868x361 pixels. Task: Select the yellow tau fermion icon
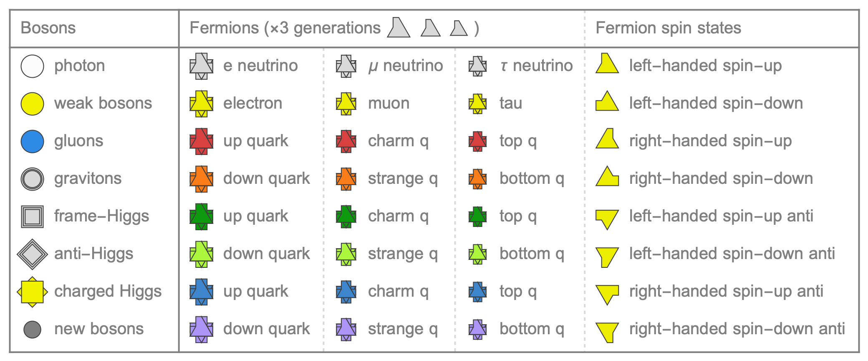pos(477,104)
